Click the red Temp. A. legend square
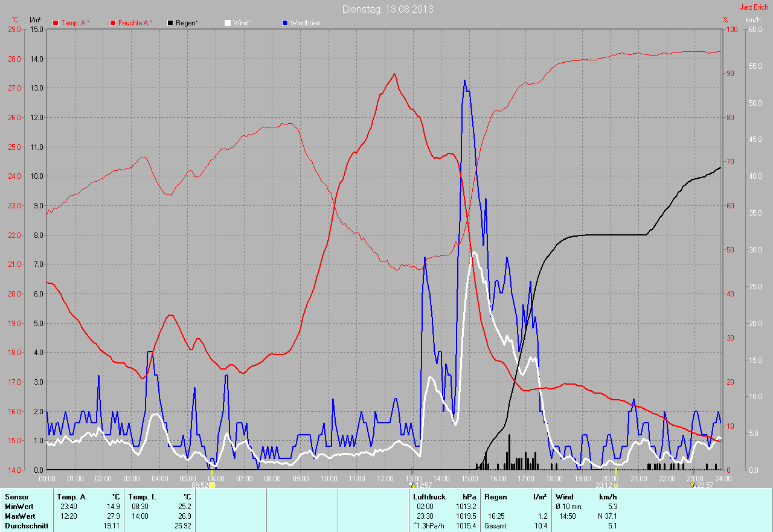 [56, 23]
